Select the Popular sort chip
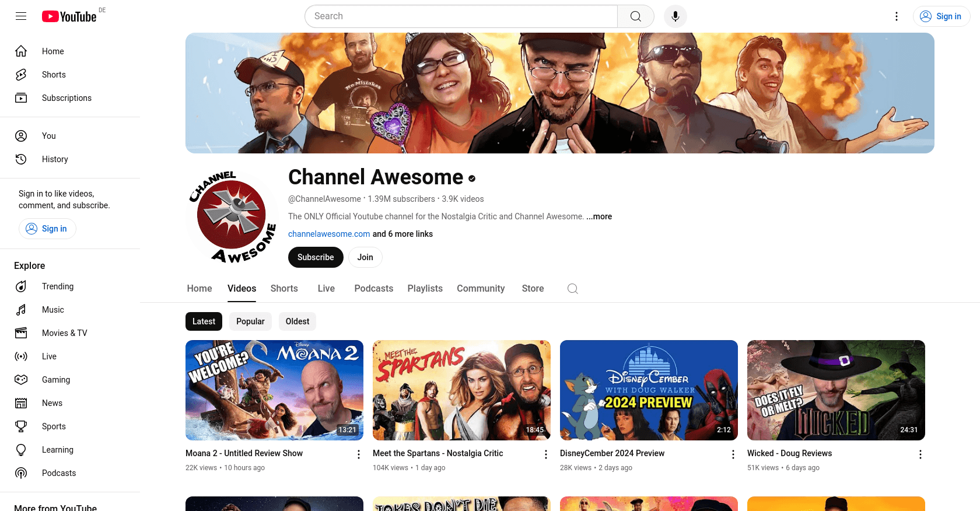 [x=250, y=321]
